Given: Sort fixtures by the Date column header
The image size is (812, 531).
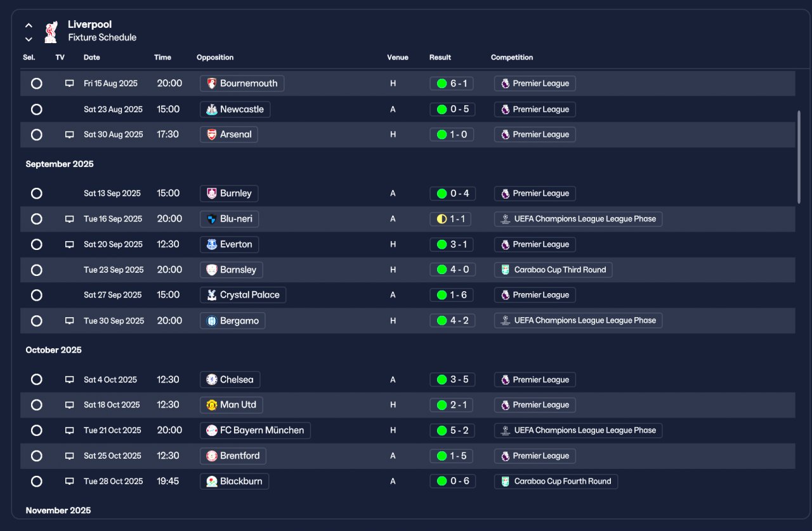Looking at the screenshot, I should [92, 57].
